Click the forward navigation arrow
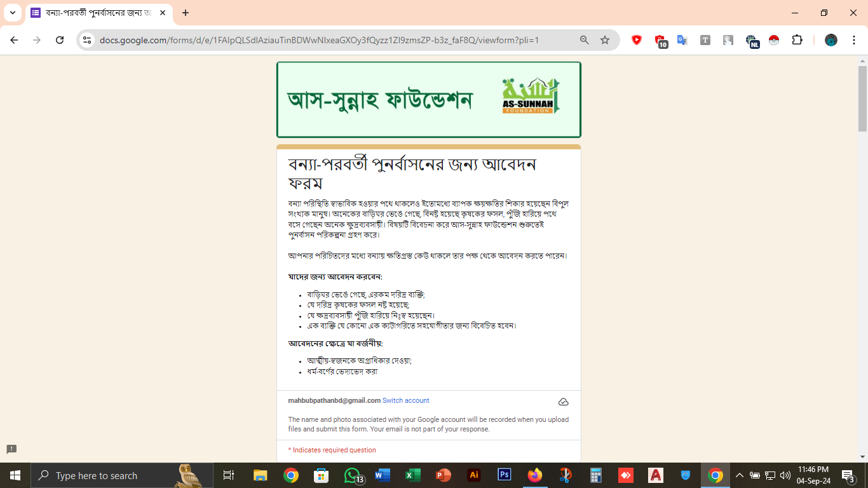 (x=37, y=40)
